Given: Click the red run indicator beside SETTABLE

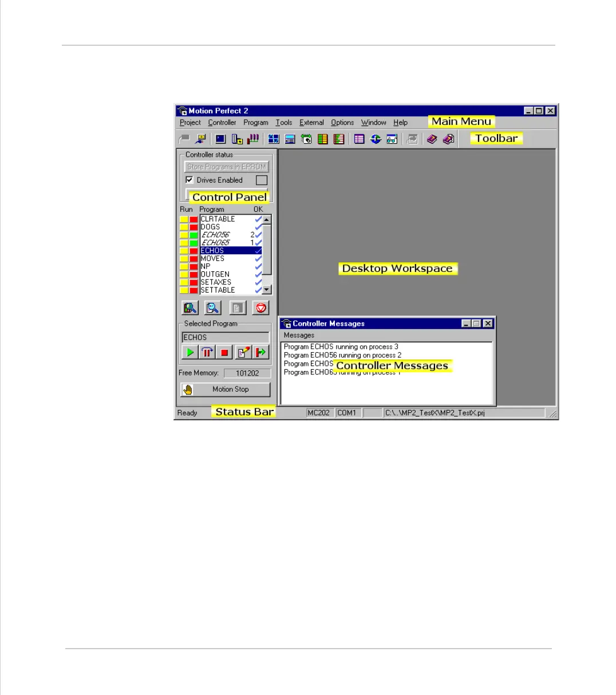Looking at the screenshot, I should tap(194, 290).
